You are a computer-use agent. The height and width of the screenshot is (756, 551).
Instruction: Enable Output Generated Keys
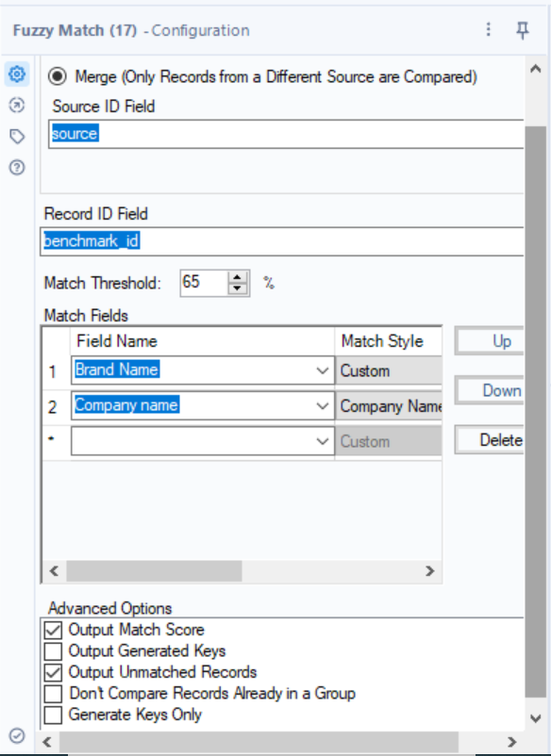tap(54, 650)
